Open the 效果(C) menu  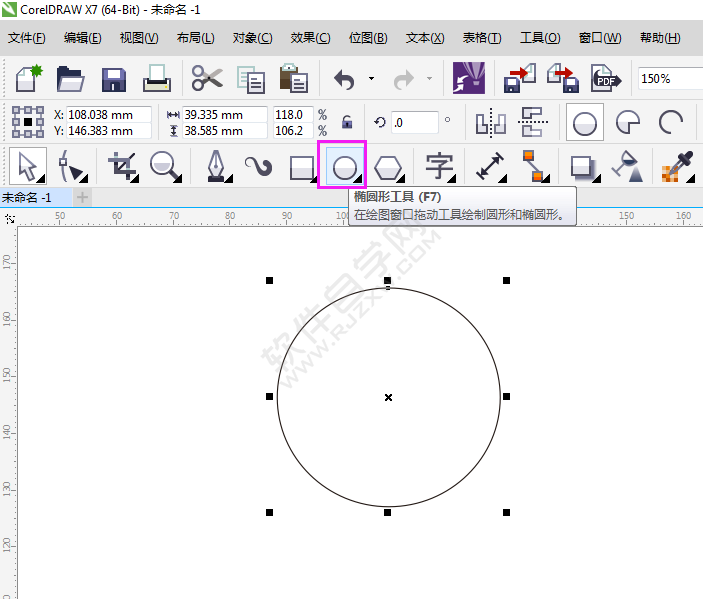point(310,38)
